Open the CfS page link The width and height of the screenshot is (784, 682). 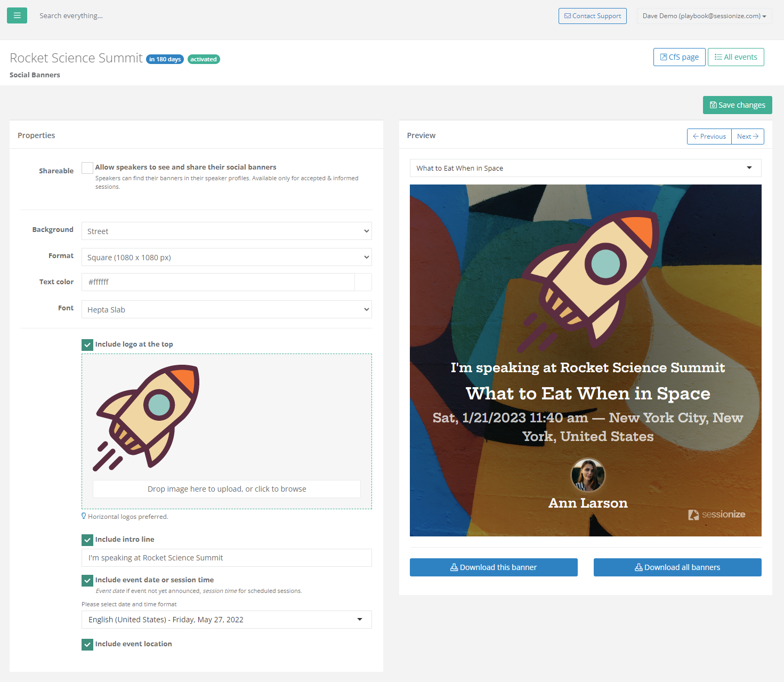[679, 57]
